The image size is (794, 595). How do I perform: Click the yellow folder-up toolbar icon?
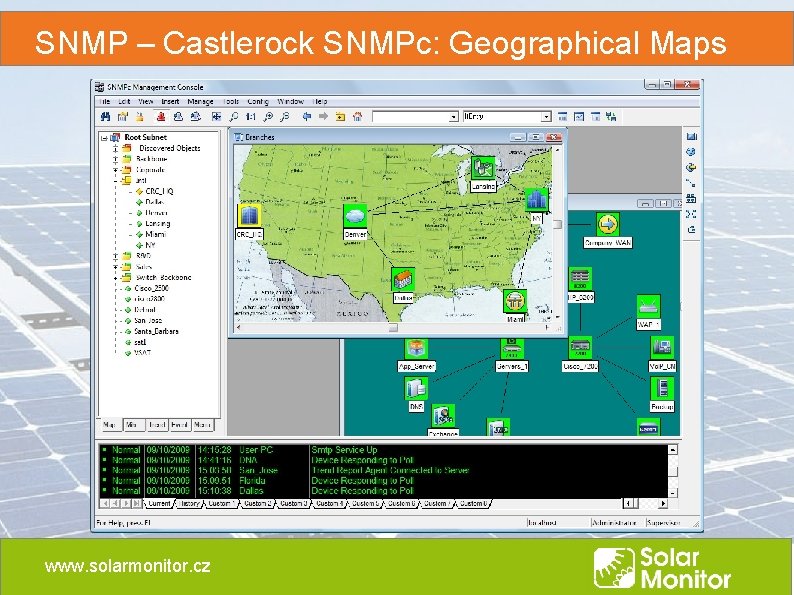click(340, 117)
